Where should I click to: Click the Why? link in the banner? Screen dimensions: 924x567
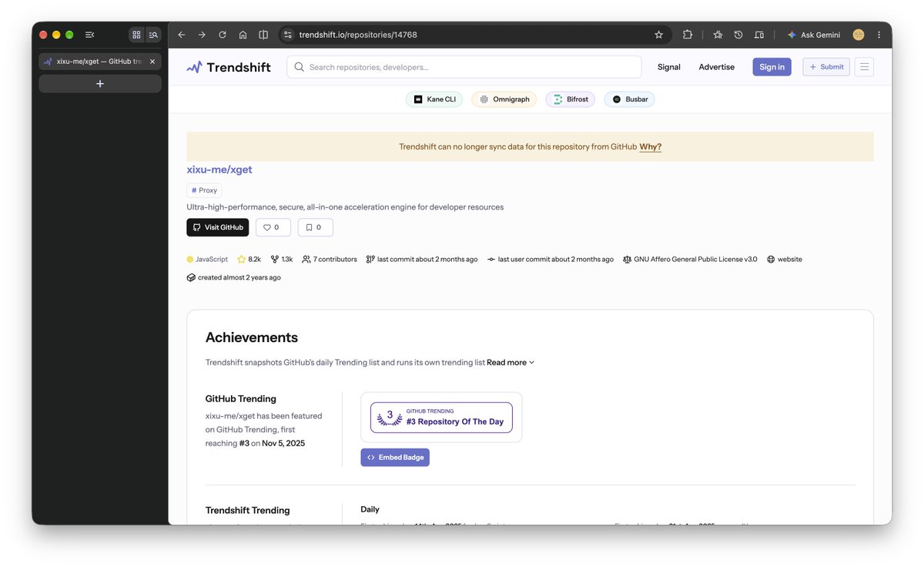point(650,147)
